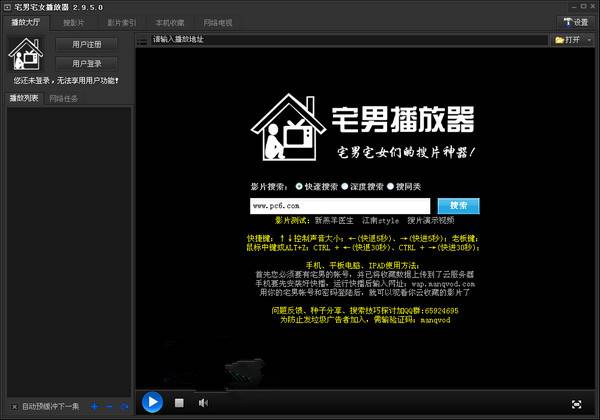Select the 搜同类 radio option
The image size is (600, 420).
(x=390, y=186)
